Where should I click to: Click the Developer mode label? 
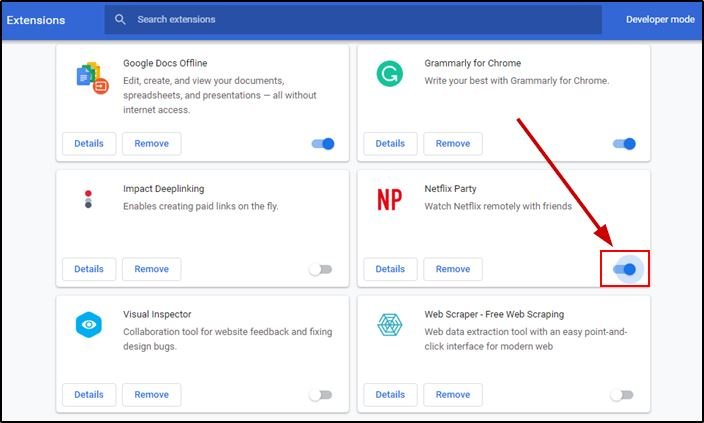coord(660,19)
